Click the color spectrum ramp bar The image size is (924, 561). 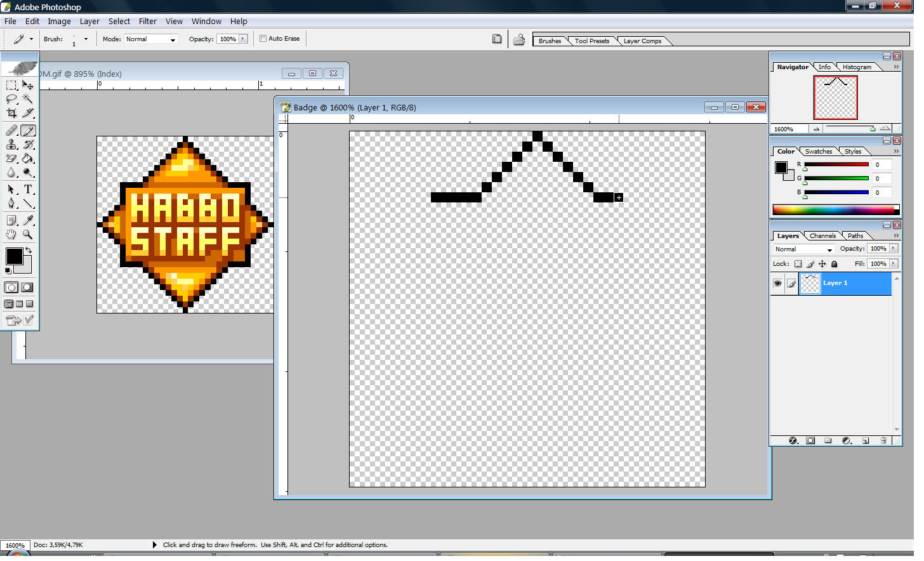click(x=836, y=210)
